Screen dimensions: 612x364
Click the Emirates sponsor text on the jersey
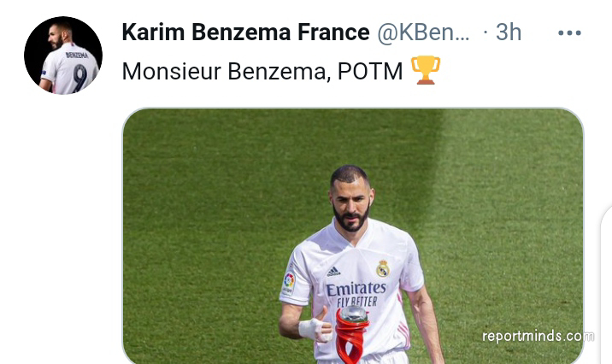(356, 289)
